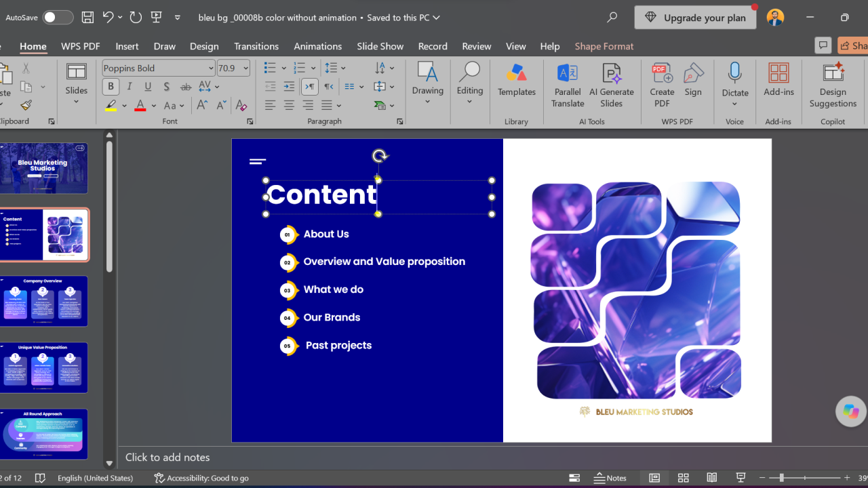
Task: Switch to the Shape Format tab
Action: 604,46
